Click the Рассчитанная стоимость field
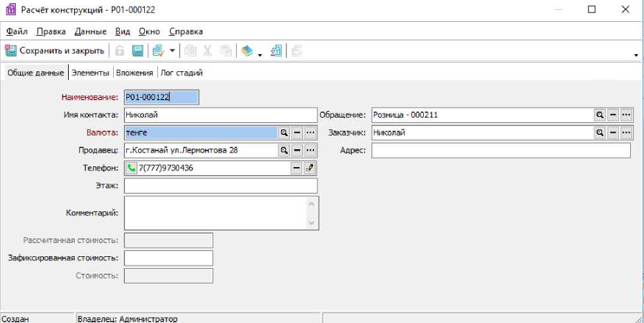 coord(169,240)
